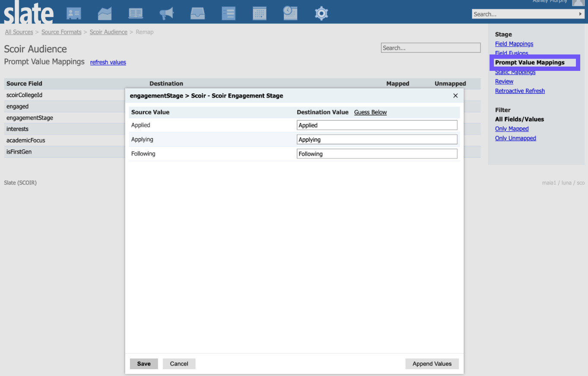Open the Database gear icon
588x376 pixels.
coord(321,13)
